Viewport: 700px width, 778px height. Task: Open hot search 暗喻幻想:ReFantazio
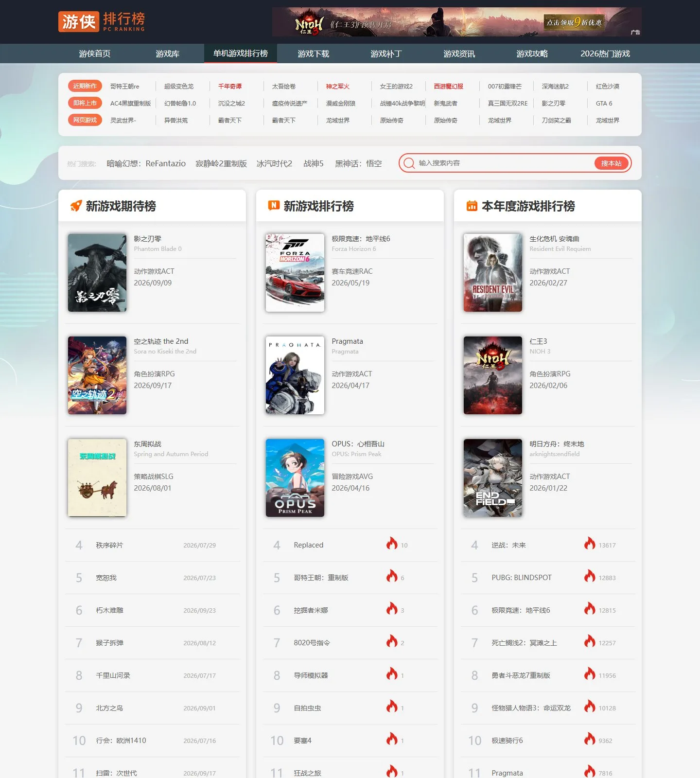click(146, 164)
